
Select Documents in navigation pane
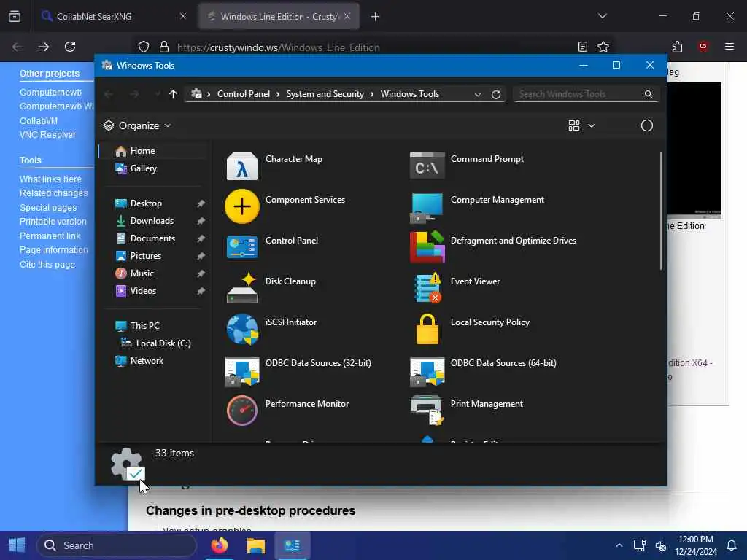click(153, 238)
